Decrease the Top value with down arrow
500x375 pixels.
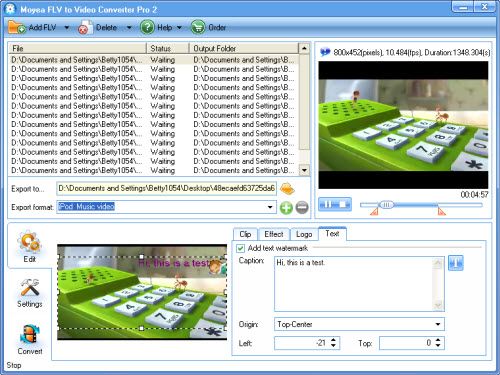click(x=438, y=346)
